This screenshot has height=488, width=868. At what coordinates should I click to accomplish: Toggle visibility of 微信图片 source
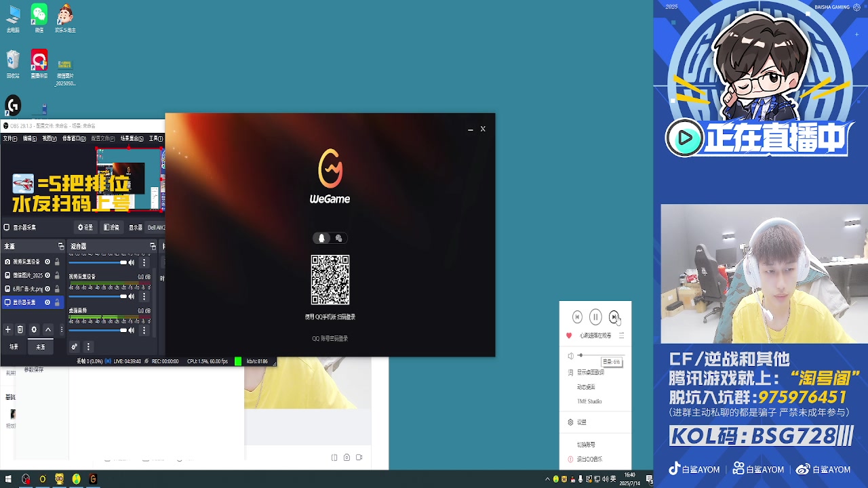(x=47, y=275)
